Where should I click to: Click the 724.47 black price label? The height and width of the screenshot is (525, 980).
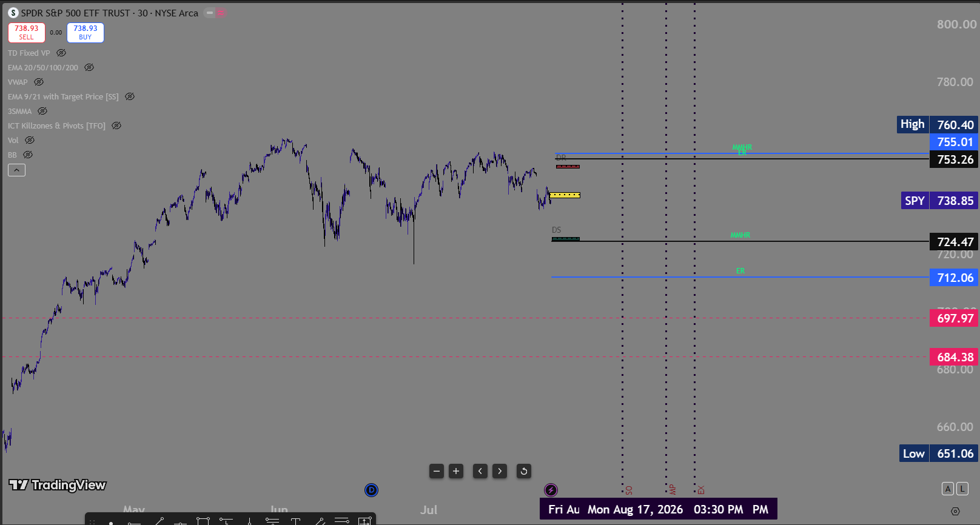954,242
